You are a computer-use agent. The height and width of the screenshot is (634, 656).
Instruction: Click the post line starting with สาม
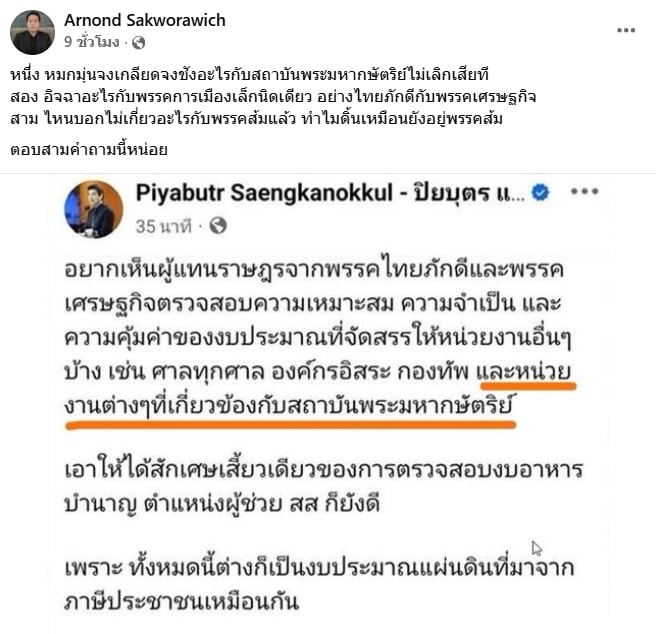click(x=256, y=119)
